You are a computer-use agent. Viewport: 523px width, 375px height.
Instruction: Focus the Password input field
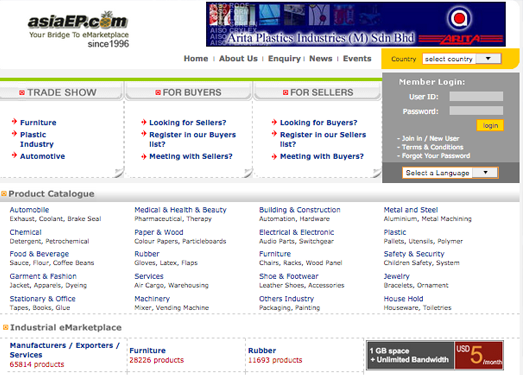[476, 110]
